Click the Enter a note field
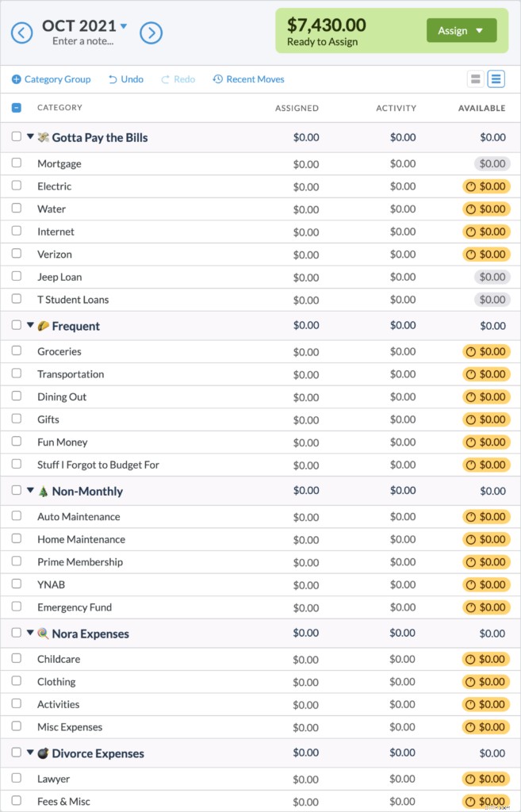 pyautogui.click(x=83, y=41)
